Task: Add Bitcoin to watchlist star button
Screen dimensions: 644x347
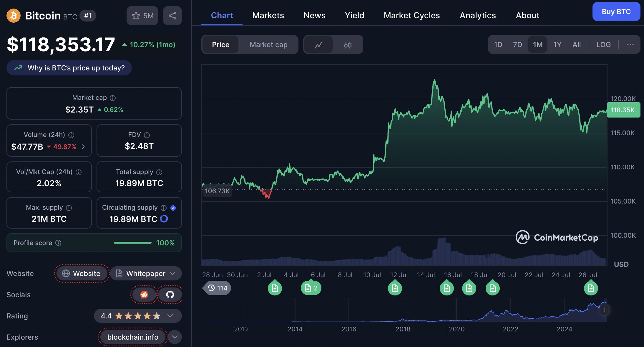Action: tap(142, 16)
